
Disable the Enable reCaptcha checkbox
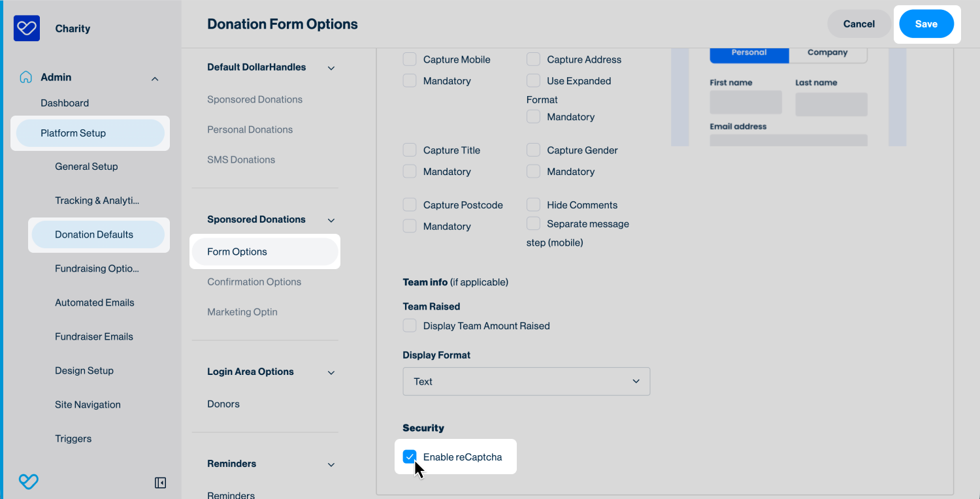410,457
